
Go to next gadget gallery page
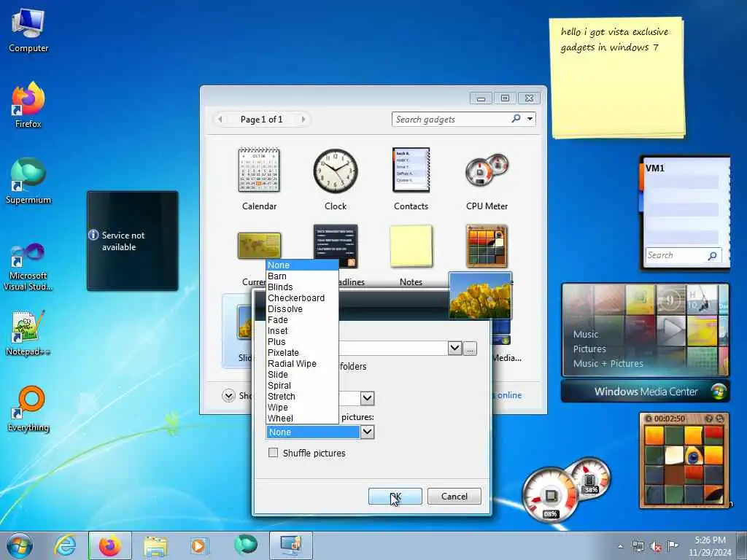pyautogui.click(x=303, y=119)
